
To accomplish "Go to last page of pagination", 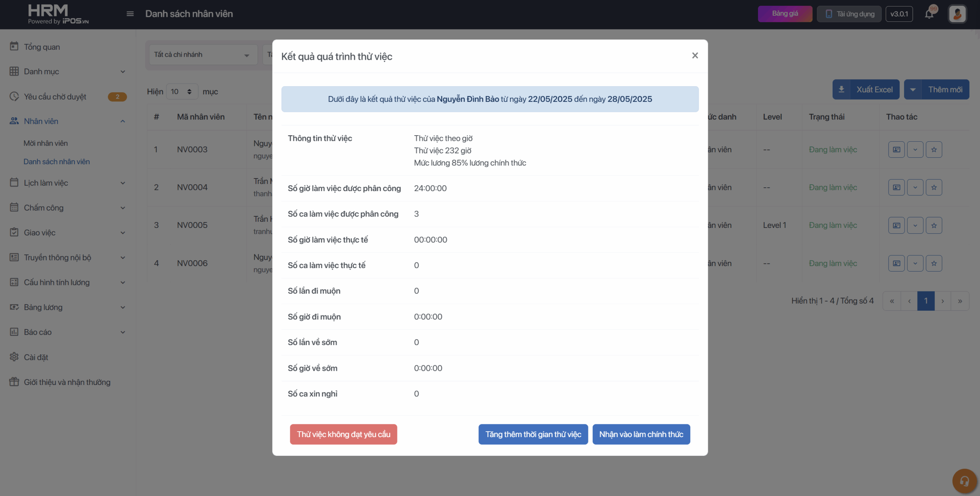I will click(x=960, y=301).
